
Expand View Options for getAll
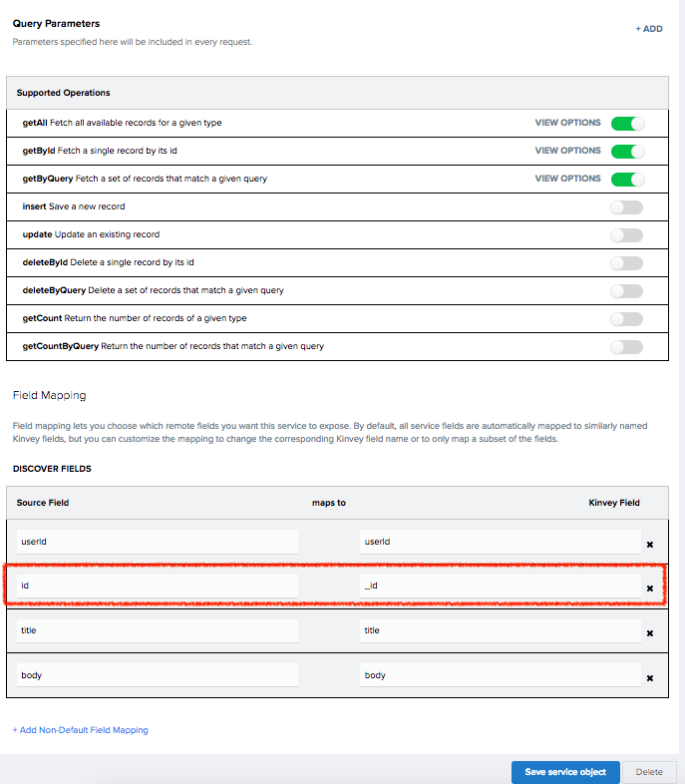567,123
